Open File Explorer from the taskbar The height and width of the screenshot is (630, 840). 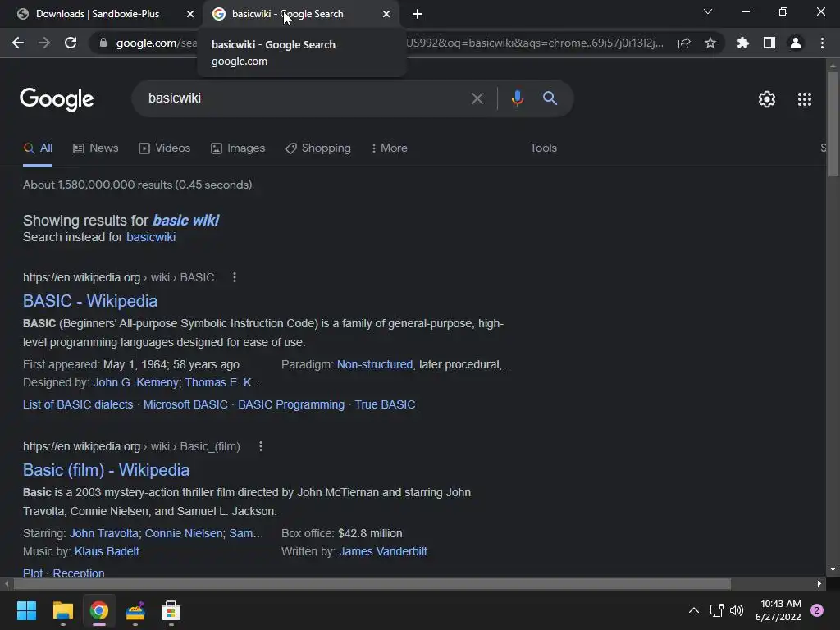[62, 610]
